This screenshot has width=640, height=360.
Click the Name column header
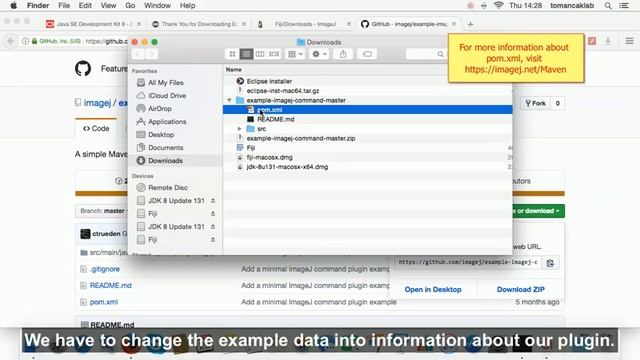pos(233,70)
